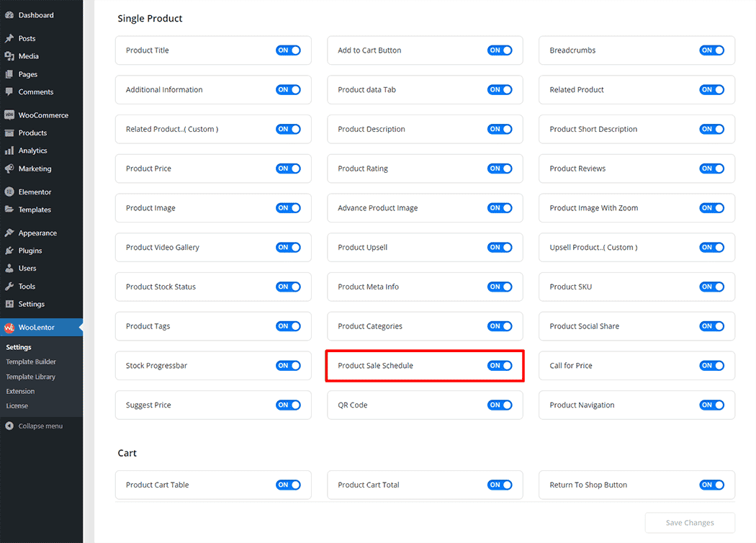Screen dimensions: 756x543
Task: Click the Posts pin icon
Action: (9, 39)
